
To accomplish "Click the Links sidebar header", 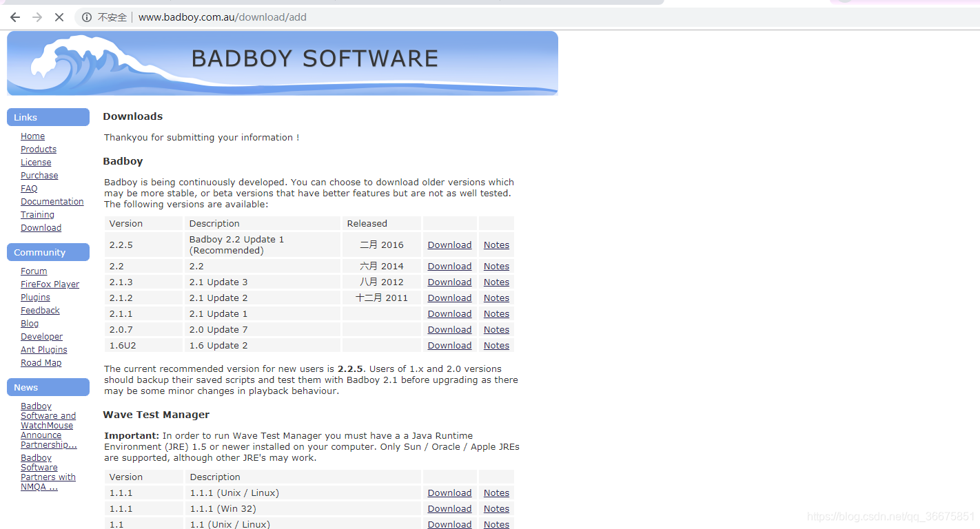I will point(48,117).
